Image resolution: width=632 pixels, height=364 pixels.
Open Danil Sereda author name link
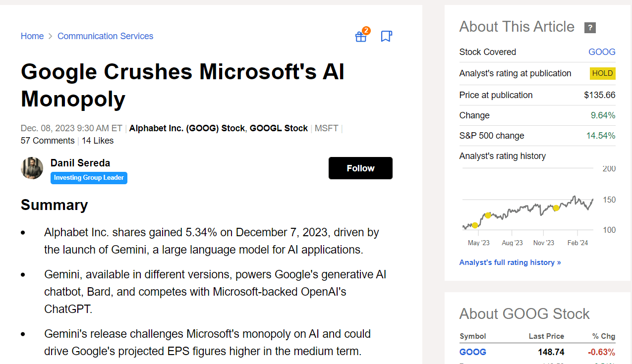(x=80, y=163)
